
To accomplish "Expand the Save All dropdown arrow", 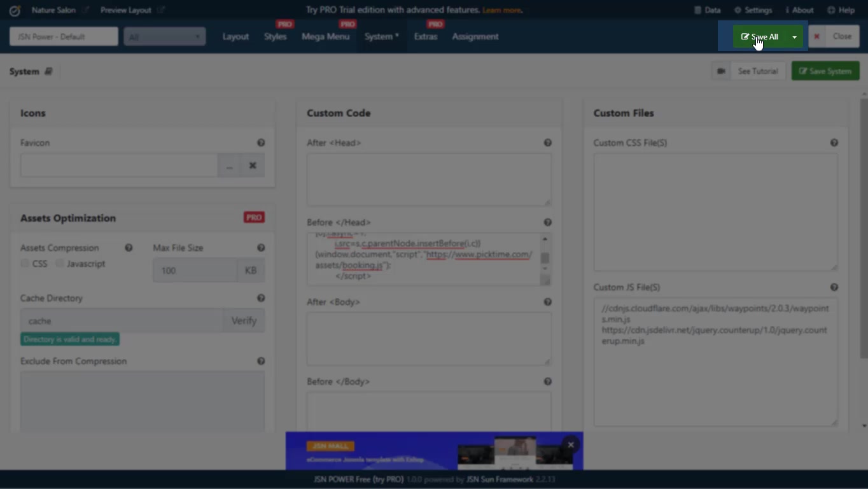I will (794, 37).
